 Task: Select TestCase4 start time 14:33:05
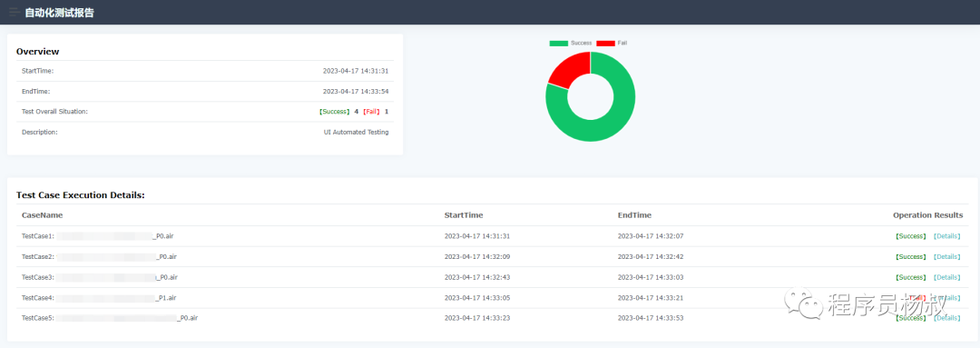click(x=477, y=298)
